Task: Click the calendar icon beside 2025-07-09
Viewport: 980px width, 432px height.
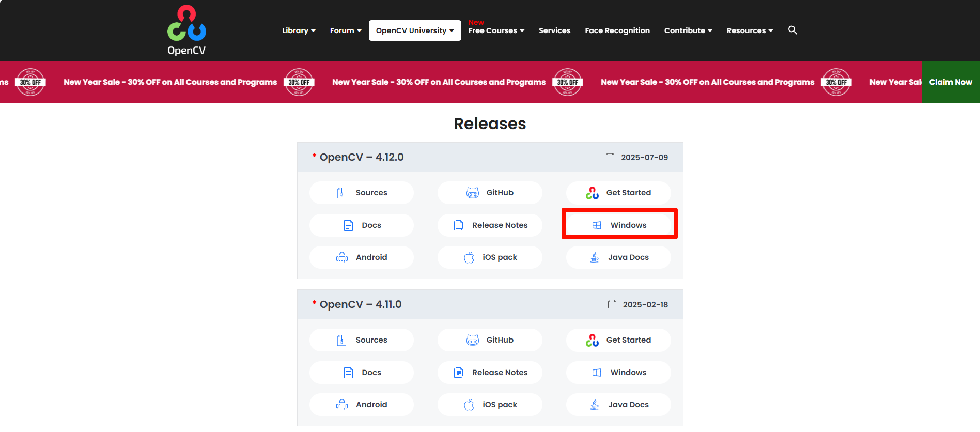Action: tap(610, 157)
